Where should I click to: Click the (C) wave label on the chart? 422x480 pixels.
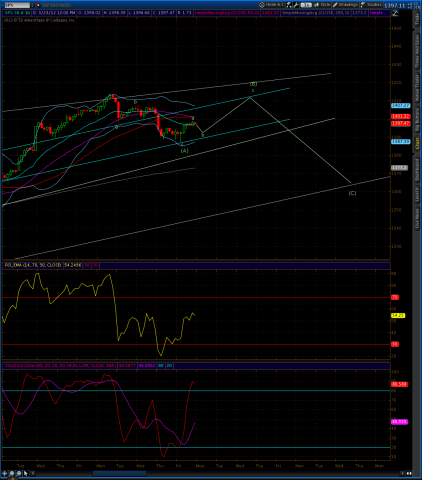pyautogui.click(x=352, y=193)
